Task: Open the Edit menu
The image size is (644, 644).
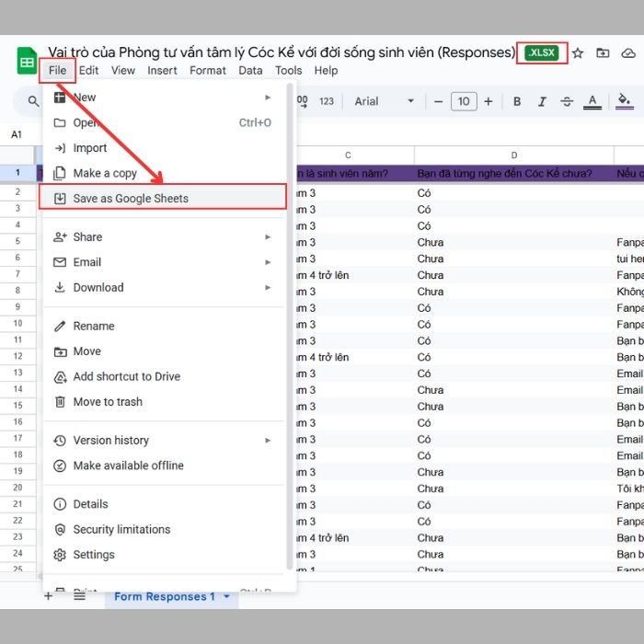Action: 88,70
